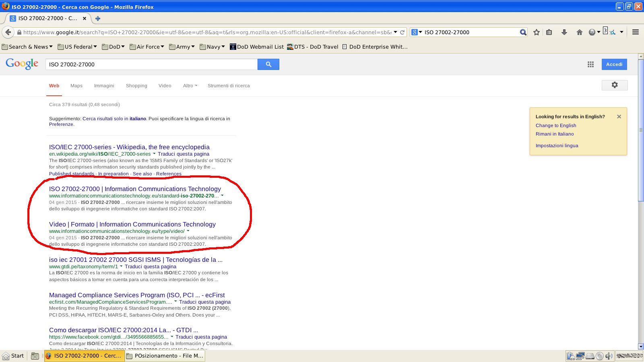Switch to POsizionamento File Manager window
Screen dimensions: 644x362
(x=165, y=356)
